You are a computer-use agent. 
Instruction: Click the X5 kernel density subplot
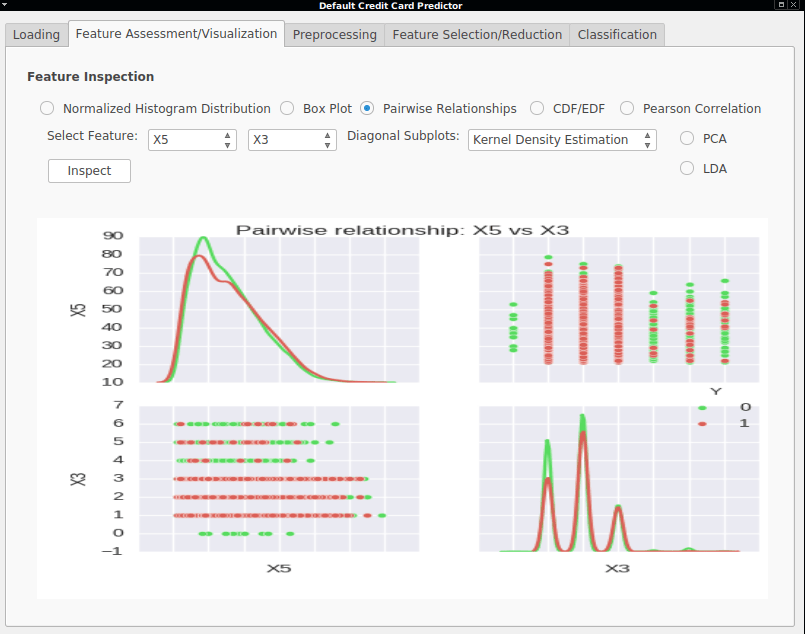279,310
